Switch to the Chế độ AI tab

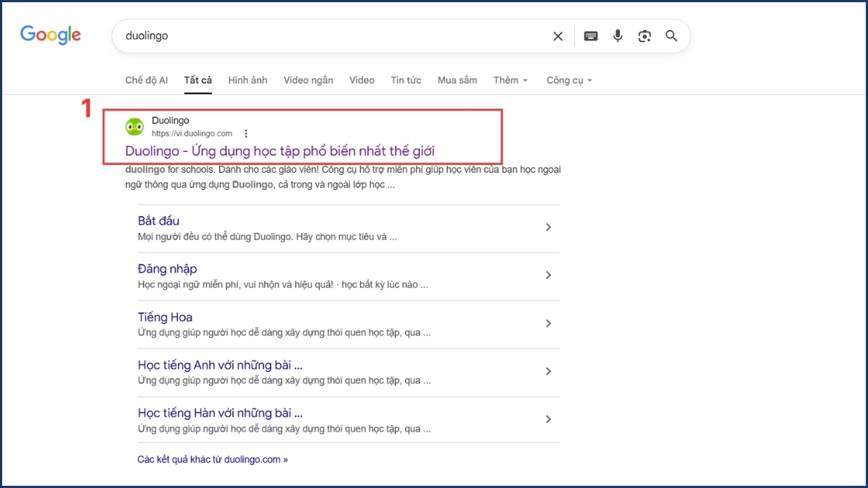[x=146, y=80]
